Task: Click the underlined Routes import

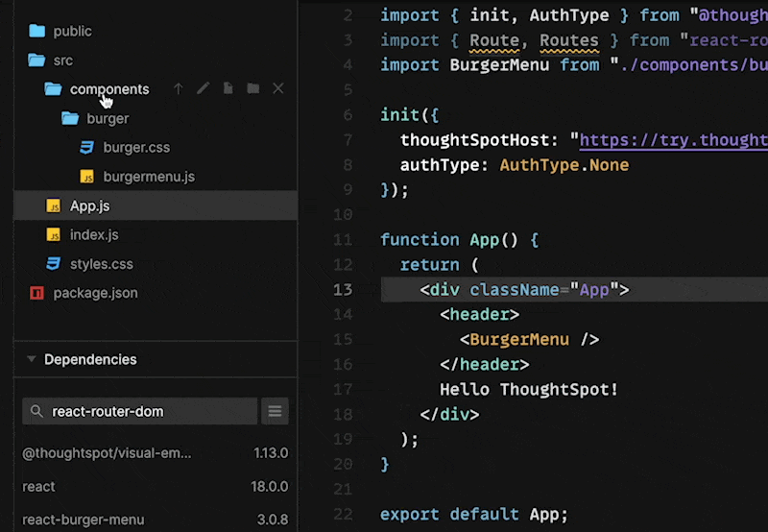Action: (x=569, y=41)
